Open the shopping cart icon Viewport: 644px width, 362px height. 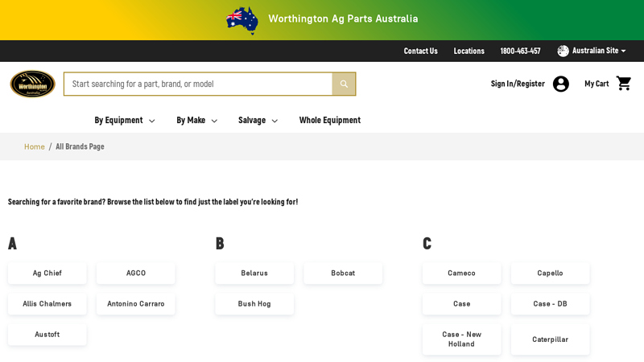tap(624, 84)
